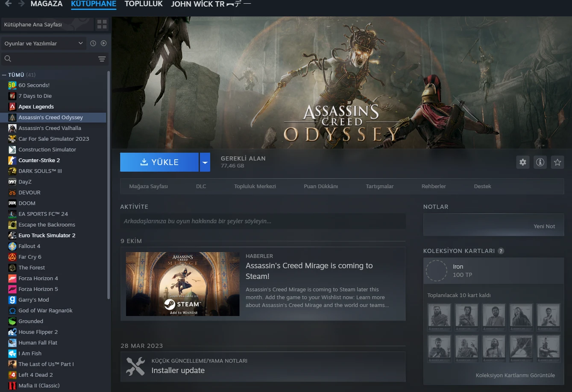Click the DOOM game icon
The image size is (572, 392).
[12, 203]
